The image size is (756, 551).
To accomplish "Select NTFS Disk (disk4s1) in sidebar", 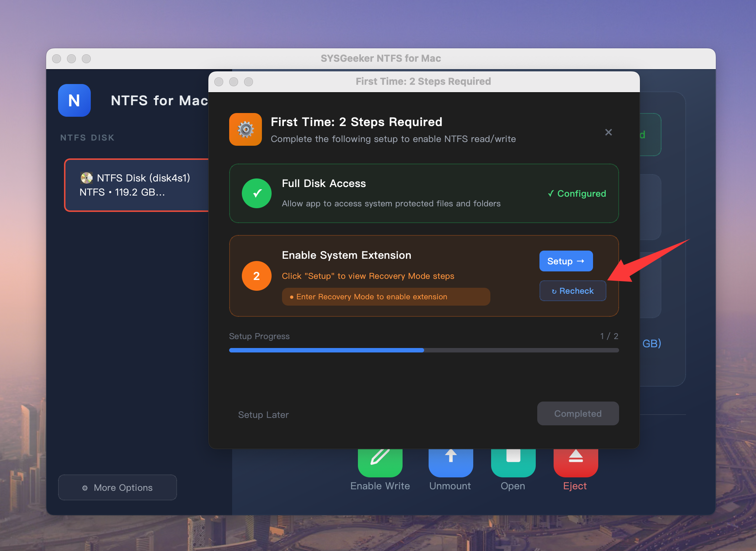I will 138,185.
